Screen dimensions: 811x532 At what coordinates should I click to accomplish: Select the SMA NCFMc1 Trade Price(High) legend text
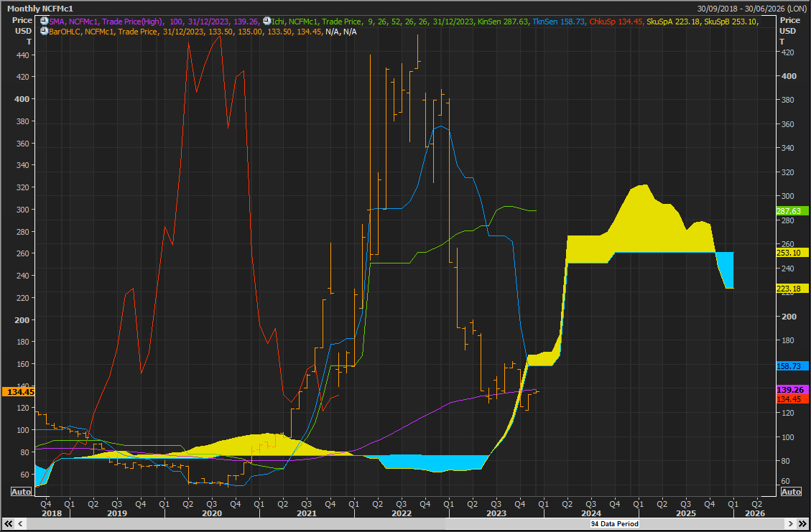point(107,22)
